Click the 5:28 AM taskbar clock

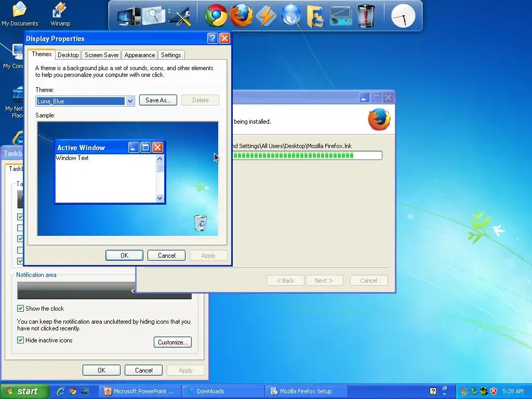513,391
